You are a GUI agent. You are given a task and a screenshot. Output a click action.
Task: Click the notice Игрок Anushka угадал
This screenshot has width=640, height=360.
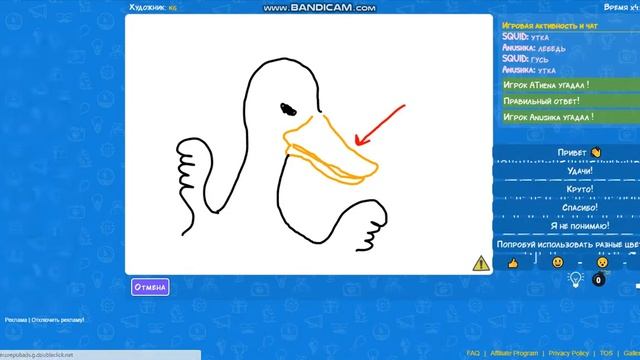(571, 117)
